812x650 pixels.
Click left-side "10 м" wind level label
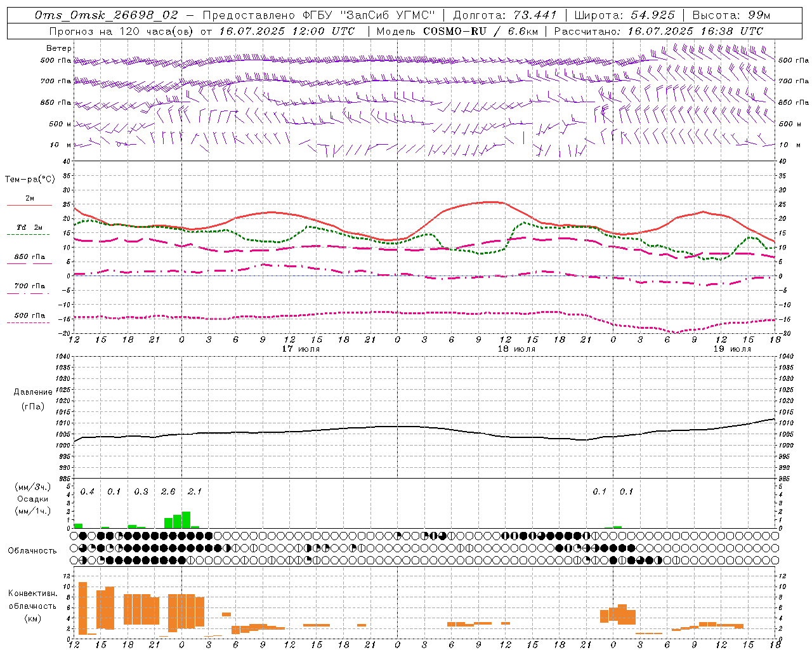61,145
